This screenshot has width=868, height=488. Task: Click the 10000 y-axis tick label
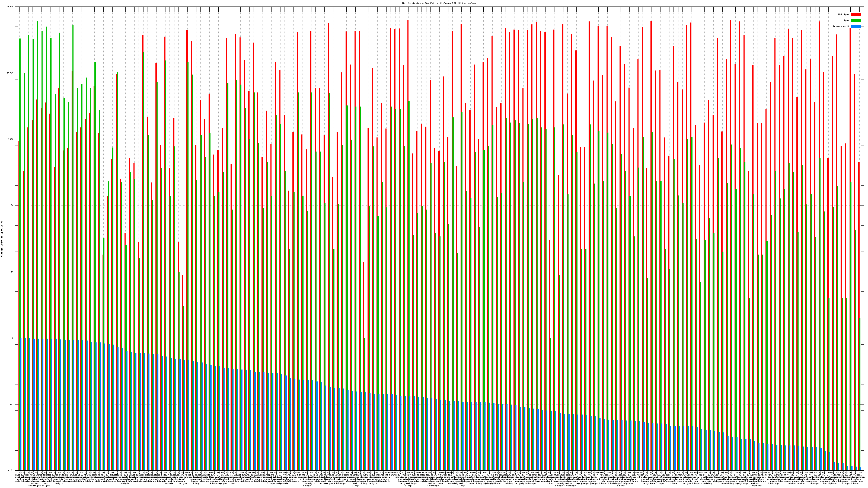10,73
